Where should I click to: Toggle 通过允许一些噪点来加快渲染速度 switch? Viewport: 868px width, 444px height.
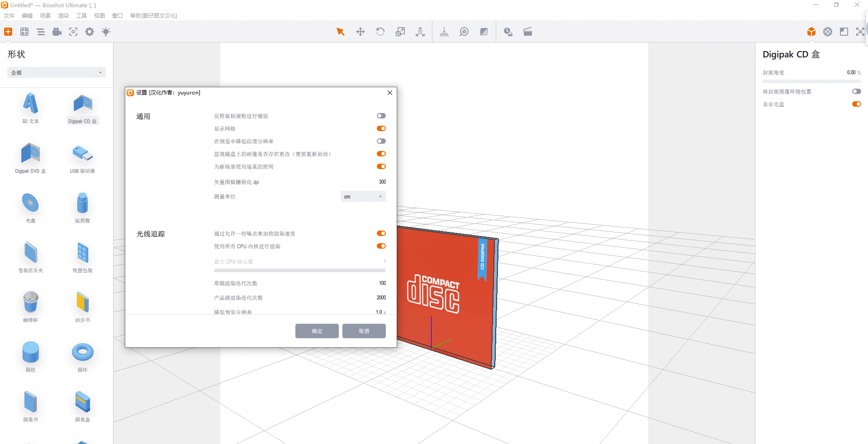coord(381,234)
